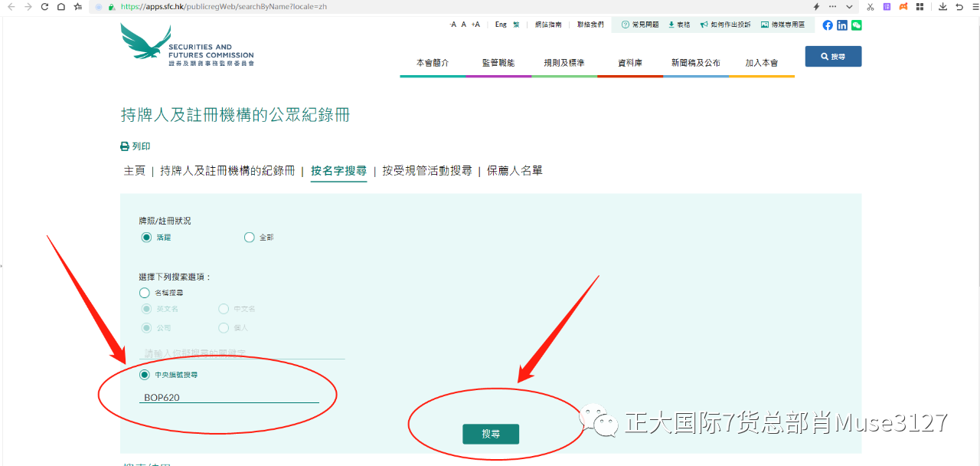980x466 pixels.
Task: Click the blue 搜尋 button in the header
Action: [833, 57]
